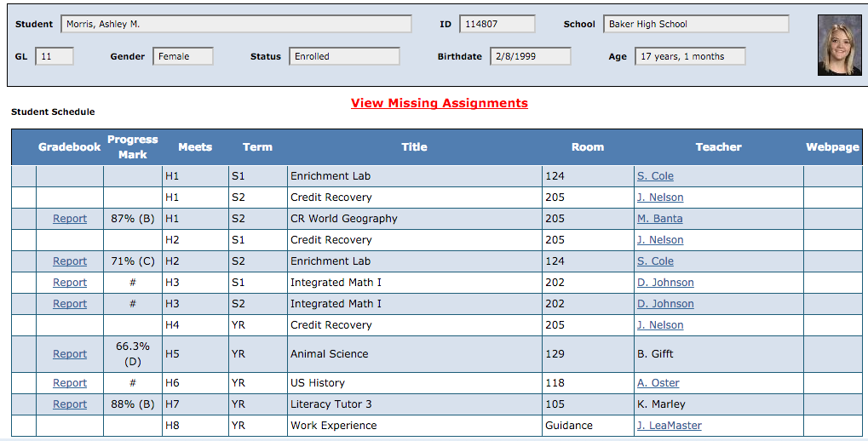Select teacher J. LeaMaster link
868x441 pixels.
coord(669,426)
